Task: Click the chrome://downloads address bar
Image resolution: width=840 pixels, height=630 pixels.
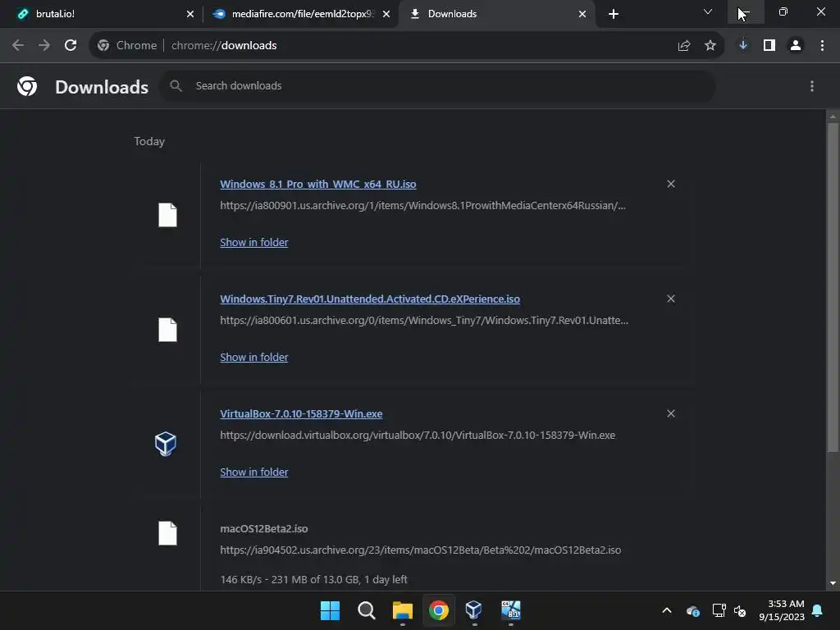Action: pyautogui.click(x=407, y=46)
